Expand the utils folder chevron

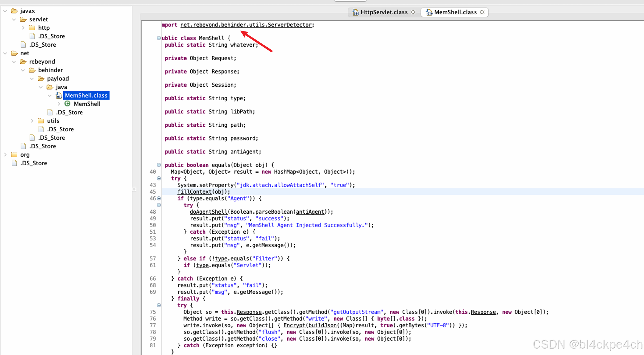click(x=32, y=121)
